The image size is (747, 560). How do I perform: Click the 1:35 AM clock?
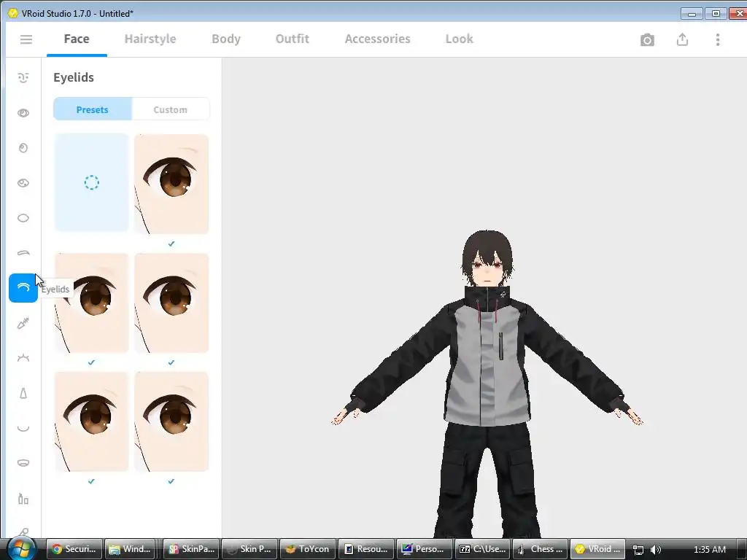coord(709,550)
